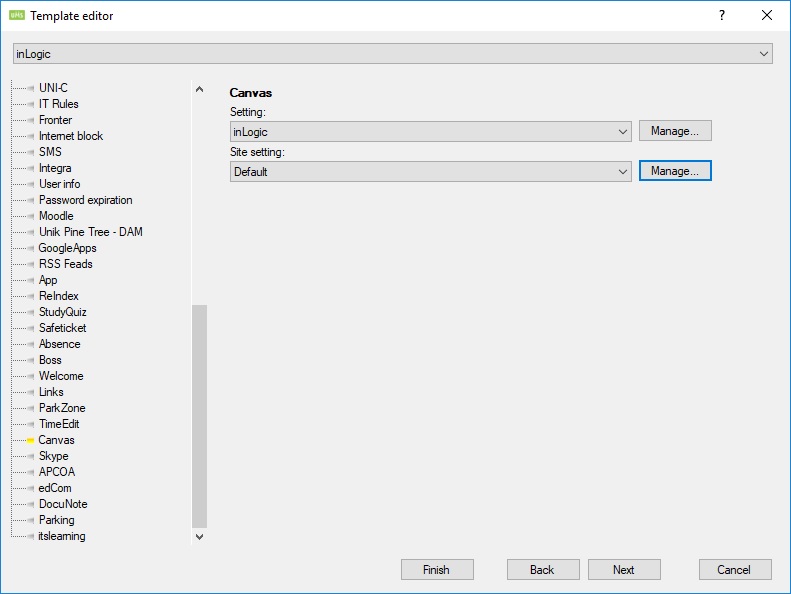Screen dimensions: 791x594
Task: Click the tree scrollbar down arrow
Action: click(199, 537)
